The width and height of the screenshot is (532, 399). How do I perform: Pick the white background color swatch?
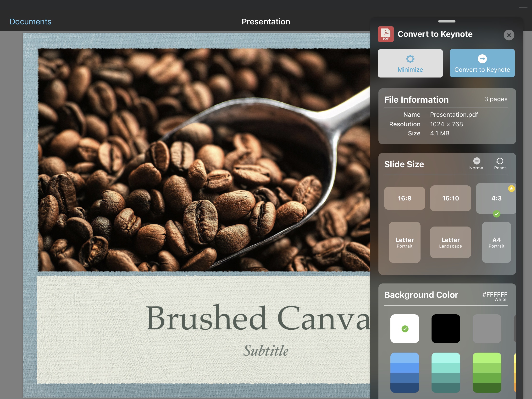coord(404,328)
